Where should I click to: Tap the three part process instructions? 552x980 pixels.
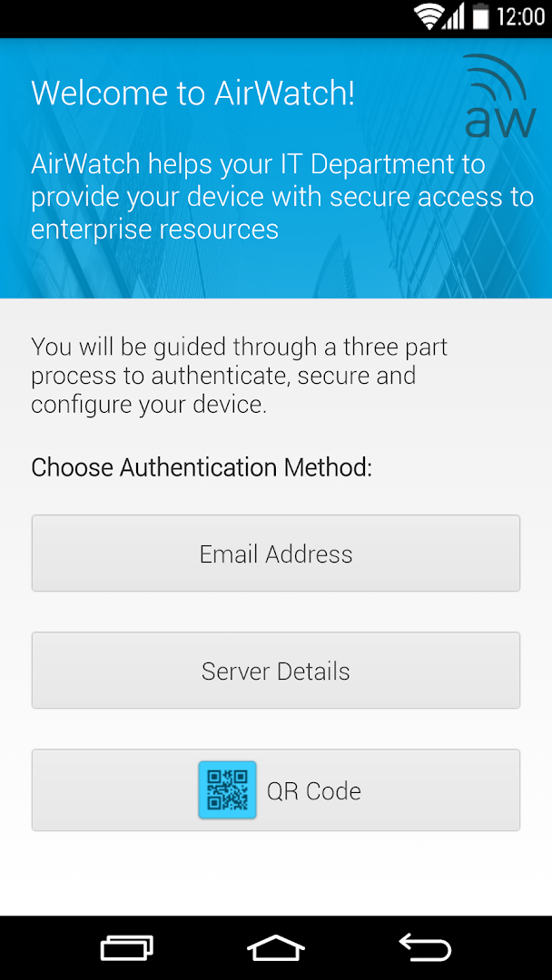pyautogui.click(x=240, y=376)
